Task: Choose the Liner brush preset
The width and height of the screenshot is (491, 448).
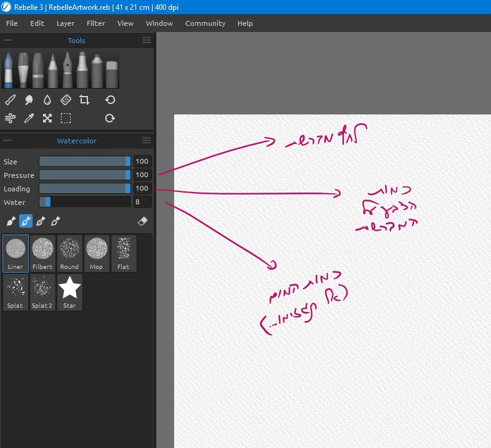Action: [15, 254]
